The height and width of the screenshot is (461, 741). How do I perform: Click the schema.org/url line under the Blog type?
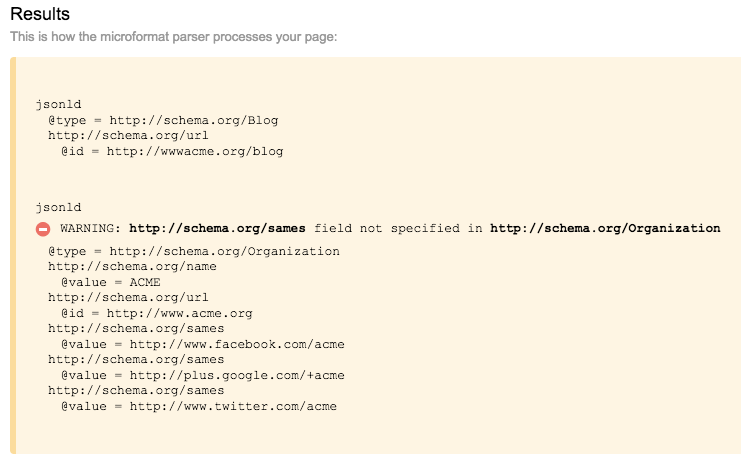pyautogui.click(x=128, y=136)
